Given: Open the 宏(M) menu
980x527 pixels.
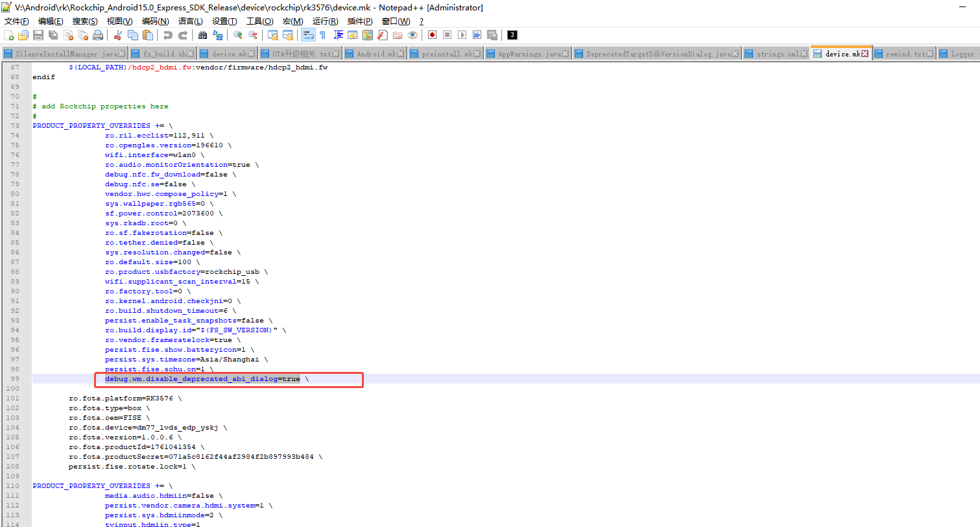Looking at the screenshot, I should point(293,21).
